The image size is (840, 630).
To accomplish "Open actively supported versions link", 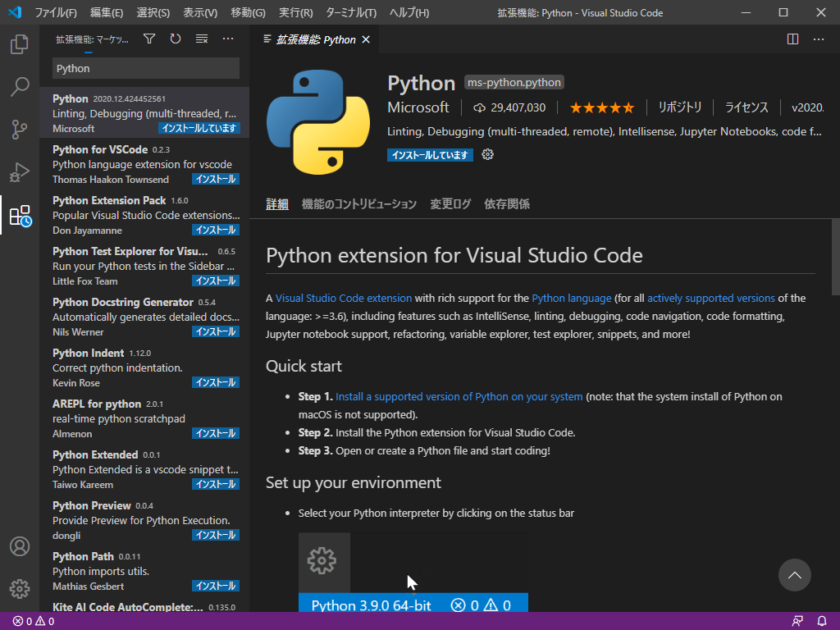I will 711,299.
